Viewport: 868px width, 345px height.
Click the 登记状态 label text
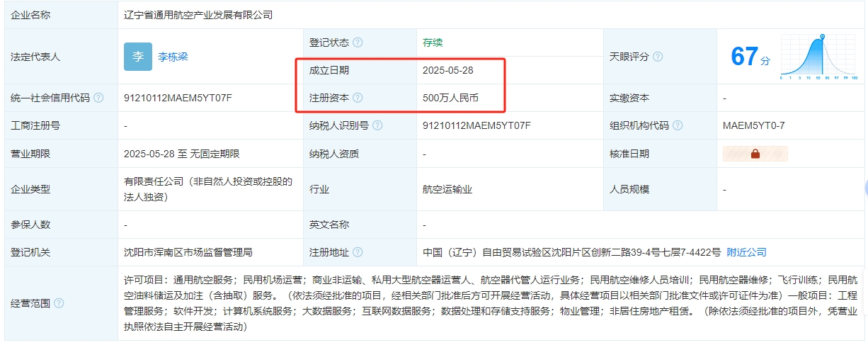click(329, 43)
